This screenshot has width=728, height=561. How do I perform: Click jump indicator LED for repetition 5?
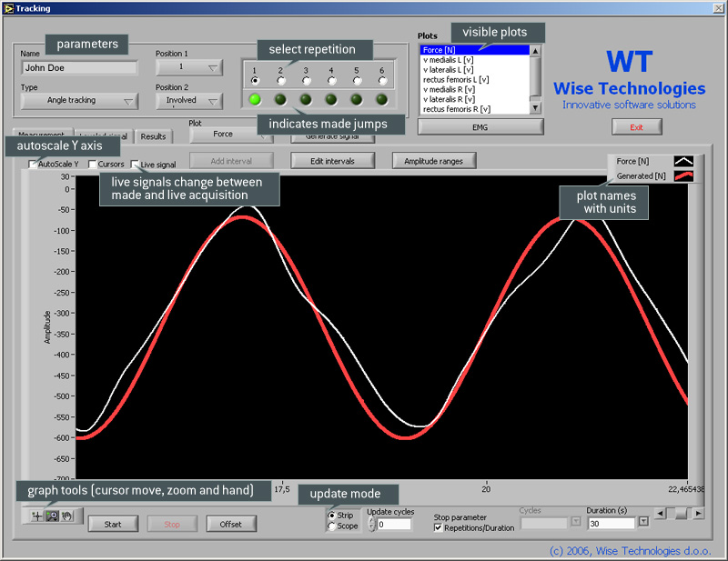[x=357, y=99]
